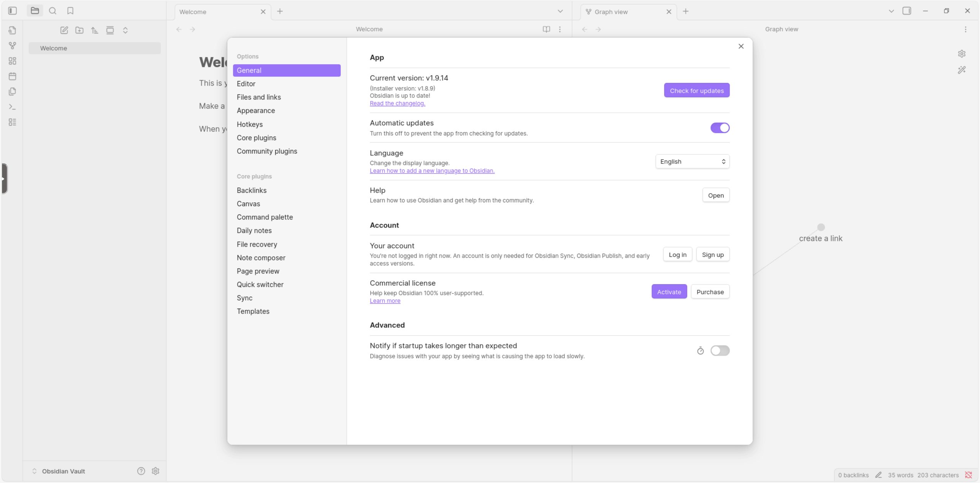
Task: Open the bookmarks tab icon
Action: coord(70,11)
